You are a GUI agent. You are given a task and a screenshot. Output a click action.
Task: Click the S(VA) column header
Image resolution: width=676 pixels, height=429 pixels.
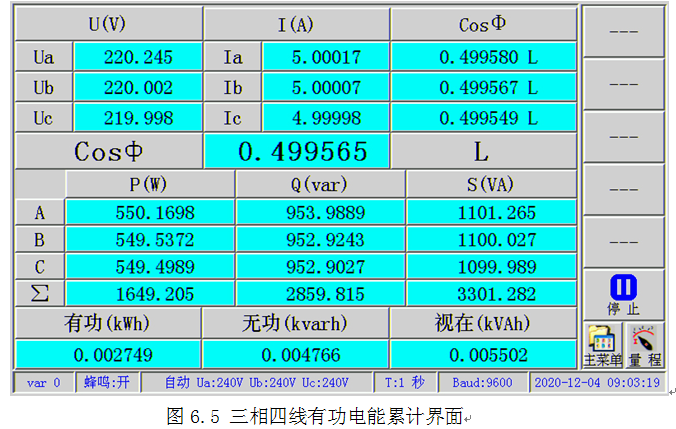491,184
